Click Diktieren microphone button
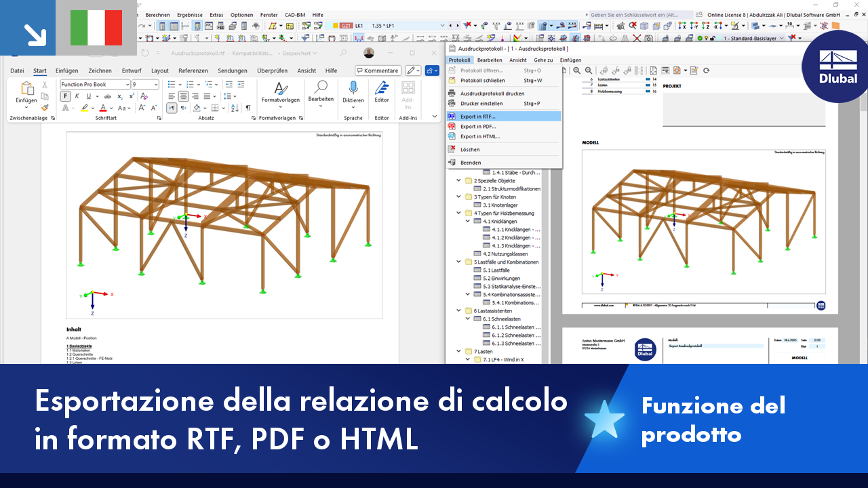Viewport: 868px width, 488px height. (353, 93)
